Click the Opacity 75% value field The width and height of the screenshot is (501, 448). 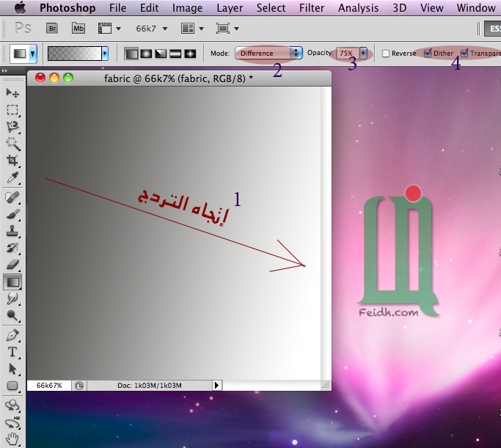point(347,53)
